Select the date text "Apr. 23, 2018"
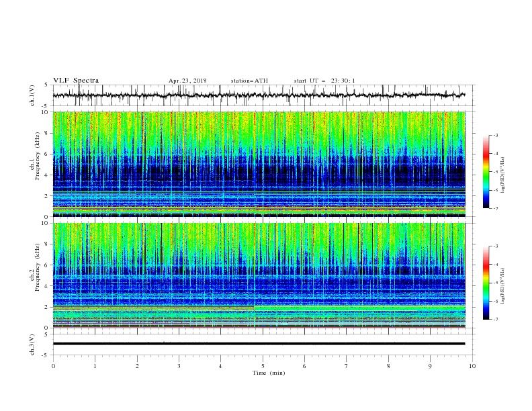Viewport: 532px width, 411px height. pyautogui.click(x=187, y=81)
